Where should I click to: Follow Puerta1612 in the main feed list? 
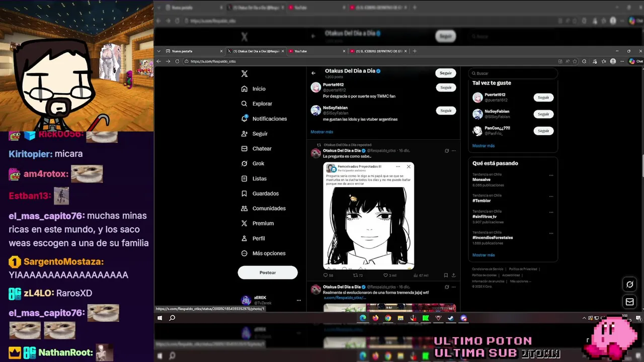coord(446,87)
